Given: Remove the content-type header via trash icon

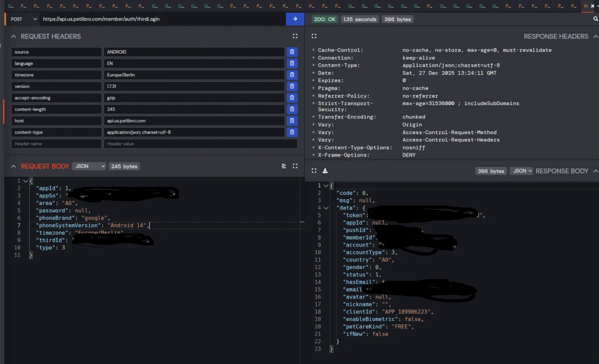Looking at the screenshot, I should click(x=292, y=132).
